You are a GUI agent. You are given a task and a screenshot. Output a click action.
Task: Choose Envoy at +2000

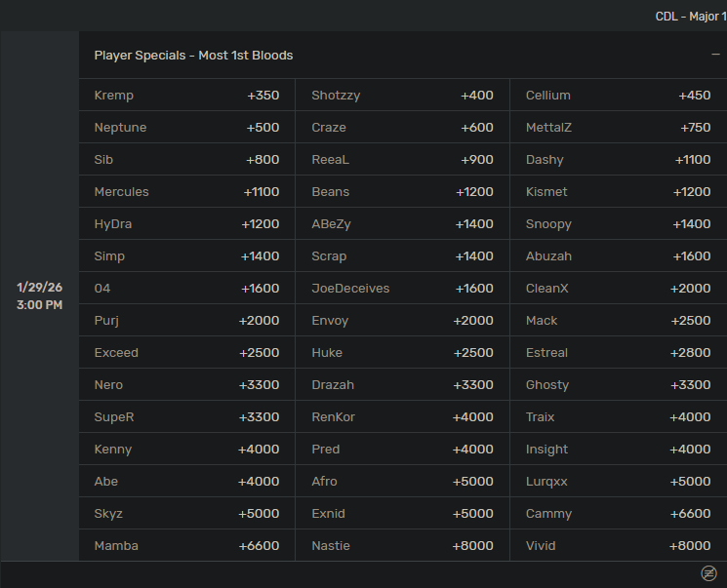(x=402, y=321)
